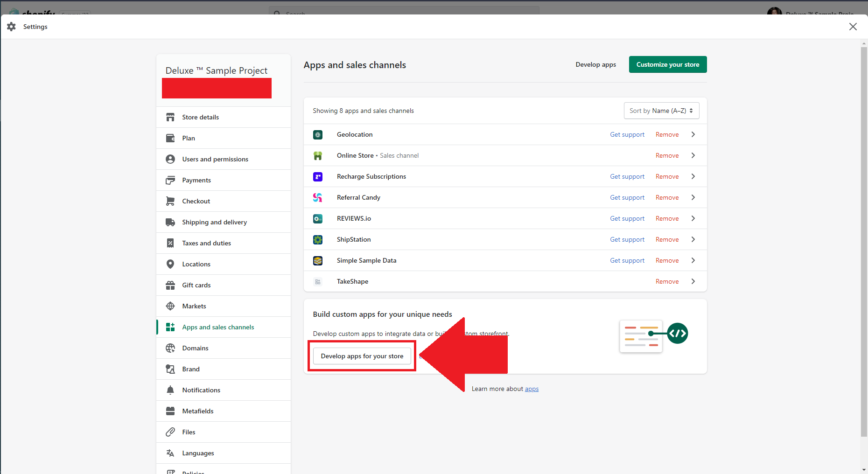Screen dimensions: 868x474
Task: Click Customize your store button
Action: pos(668,64)
